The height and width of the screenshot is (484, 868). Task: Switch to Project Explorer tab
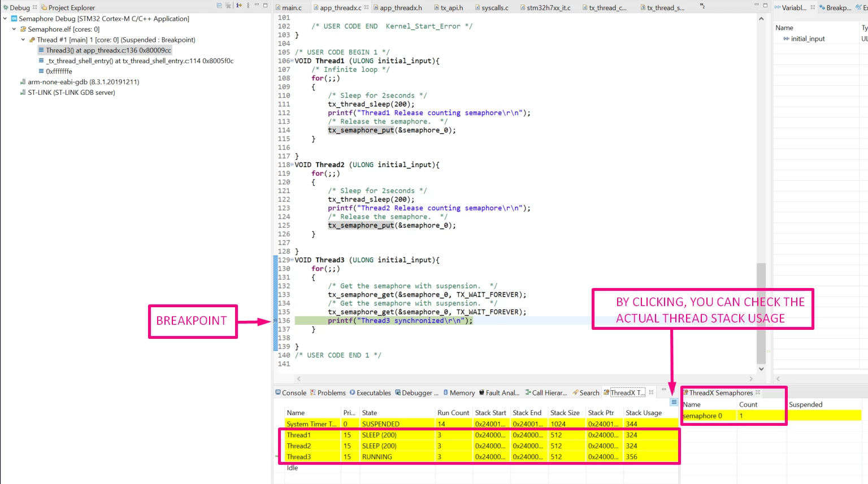tap(68, 8)
